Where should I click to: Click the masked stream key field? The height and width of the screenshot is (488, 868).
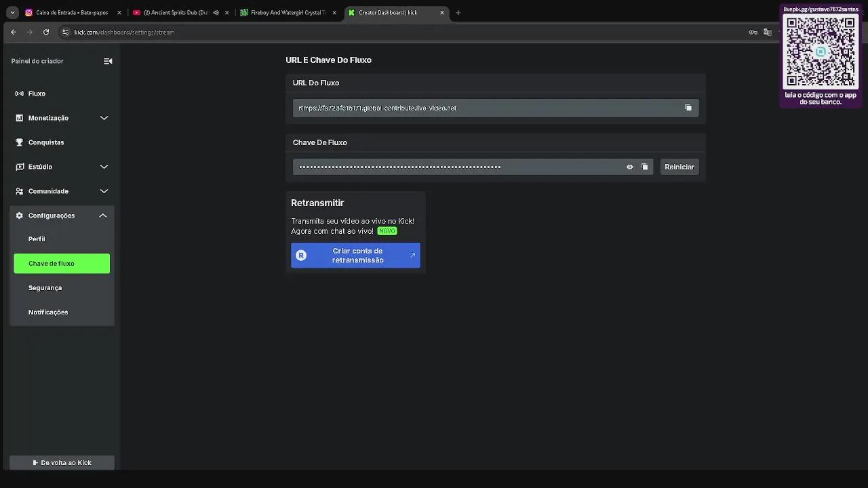(x=473, y=167)
